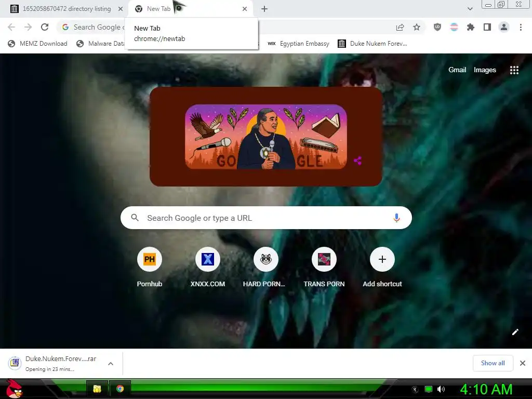Switch to the Chrome taskbar icon
Viewport: 532px width, 399px height.
[x=120, y=389]
